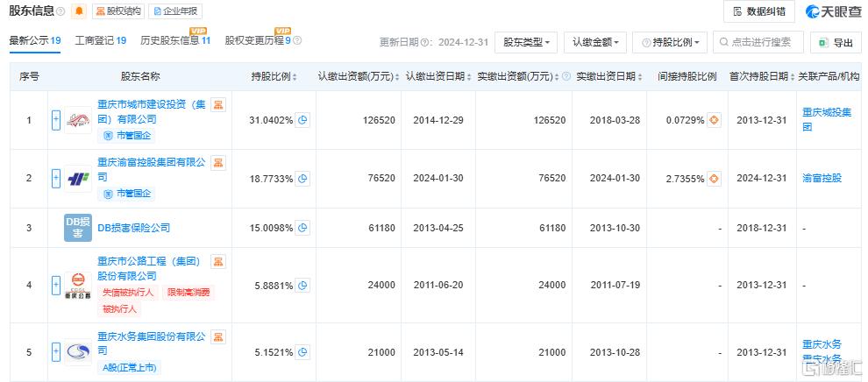Click 重庆水务集团 company logo thumbnail
This screenshot has height=382, width=868.
[78, 352]
